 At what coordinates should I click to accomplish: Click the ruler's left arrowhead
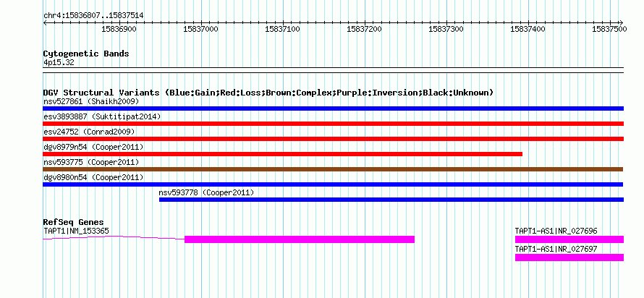(45, 22)
